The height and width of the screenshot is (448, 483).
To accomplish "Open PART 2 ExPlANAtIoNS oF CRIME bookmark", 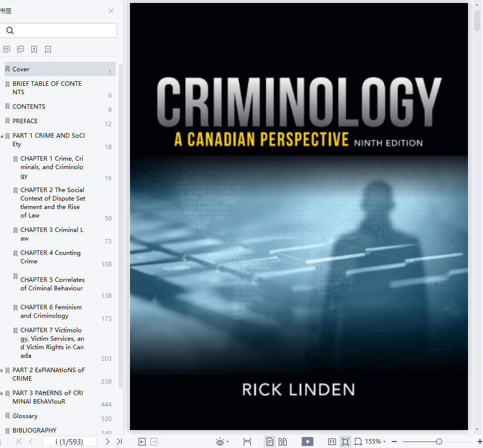I will [48, 374].
